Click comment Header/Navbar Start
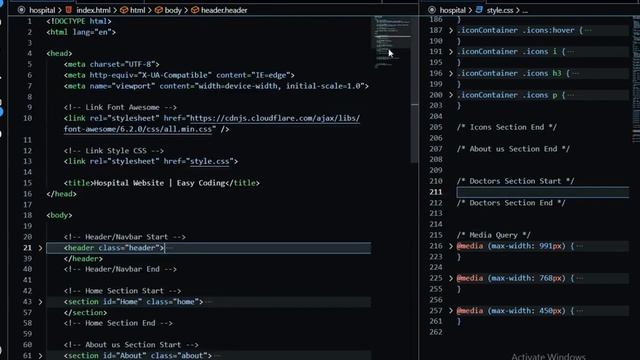 pyautogui.click(x=125, y=237)
